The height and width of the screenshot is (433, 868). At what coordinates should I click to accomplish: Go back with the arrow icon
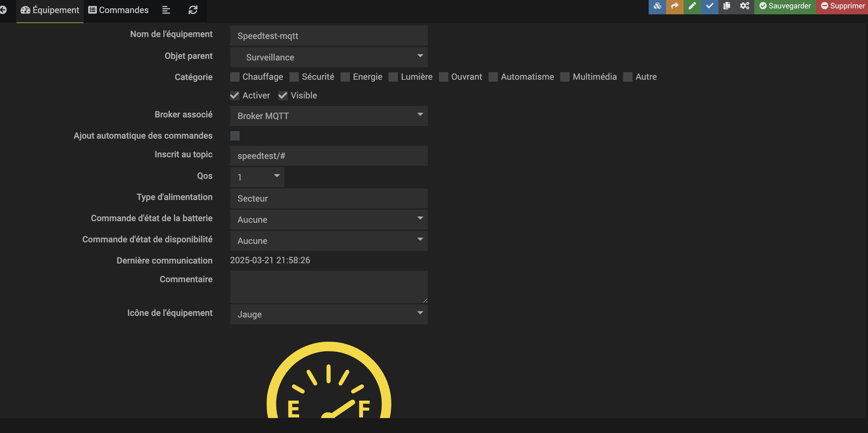[x=3, y=10]
